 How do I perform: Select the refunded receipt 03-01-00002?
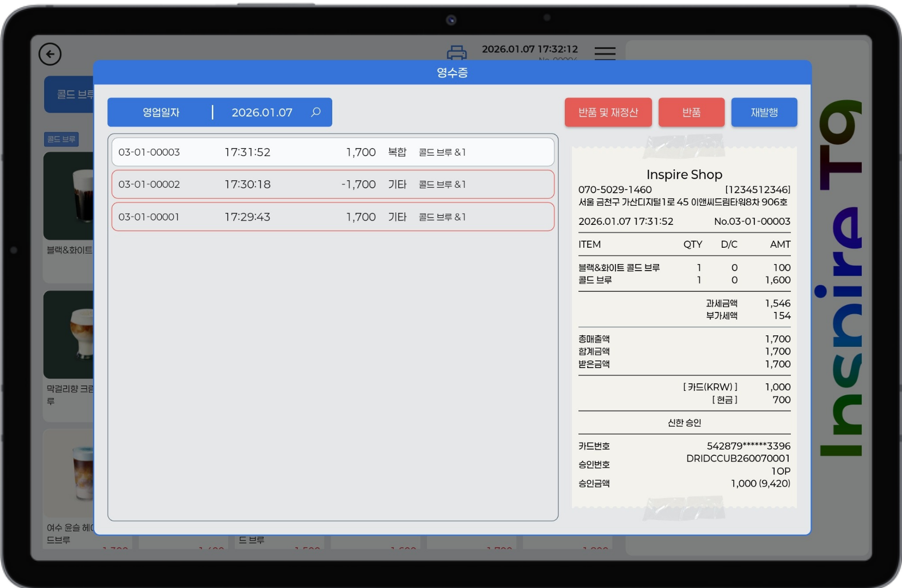[333, 185]
